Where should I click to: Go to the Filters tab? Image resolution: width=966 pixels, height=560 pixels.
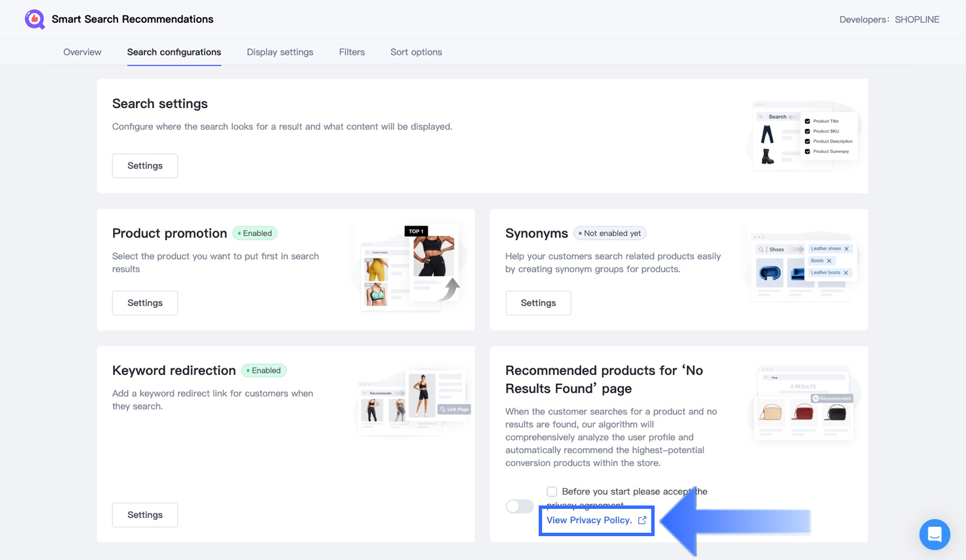[x=352, y=52]
